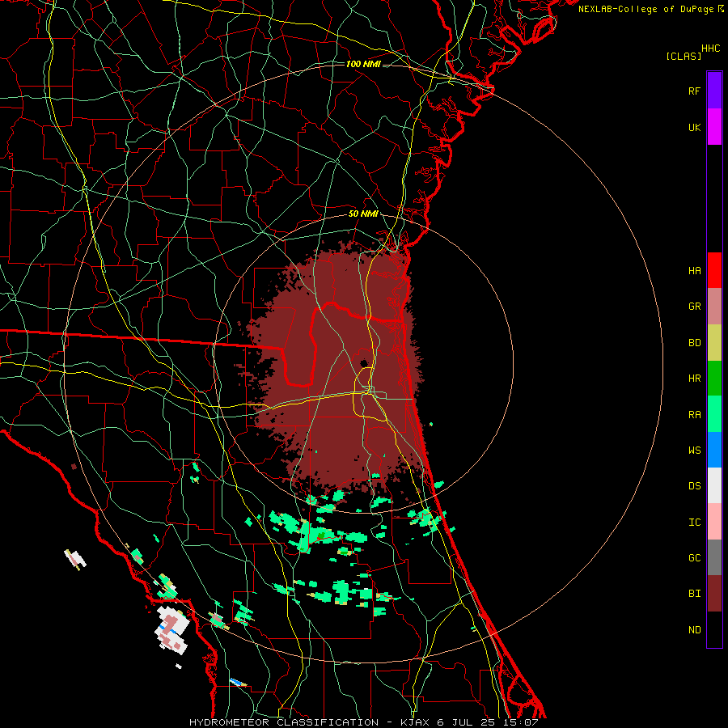Click the DS white legend swatch
The image size is (728, 728).
tap(714, 486)
